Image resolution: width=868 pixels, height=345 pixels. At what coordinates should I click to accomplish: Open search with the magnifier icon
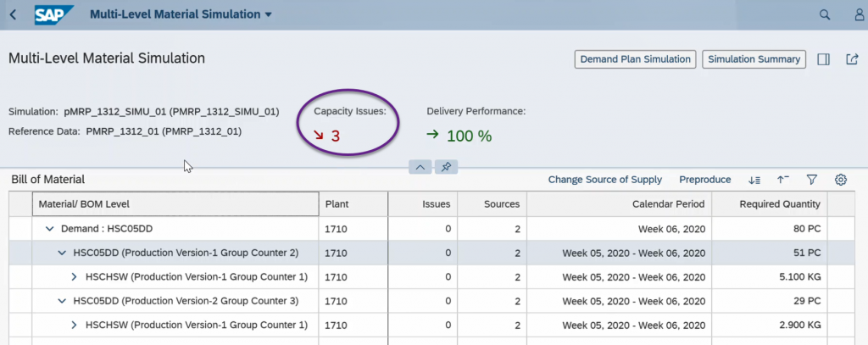825,15
